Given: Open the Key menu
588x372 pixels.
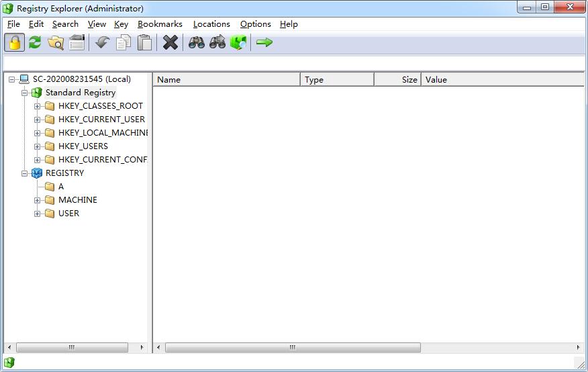Looking at the screenshot, I should point(121,24).
